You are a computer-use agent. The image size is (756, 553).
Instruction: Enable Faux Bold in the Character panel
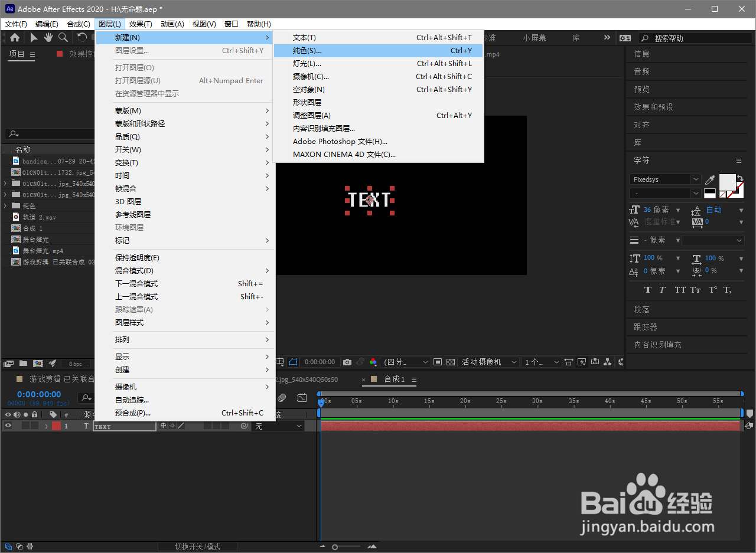(648, 289)
